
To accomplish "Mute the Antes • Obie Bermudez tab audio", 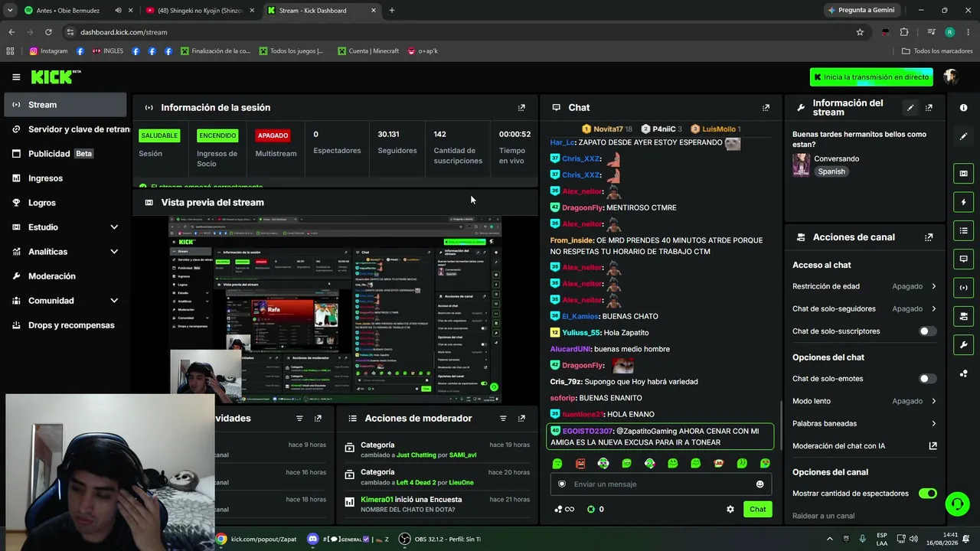I will pos(118,11).
